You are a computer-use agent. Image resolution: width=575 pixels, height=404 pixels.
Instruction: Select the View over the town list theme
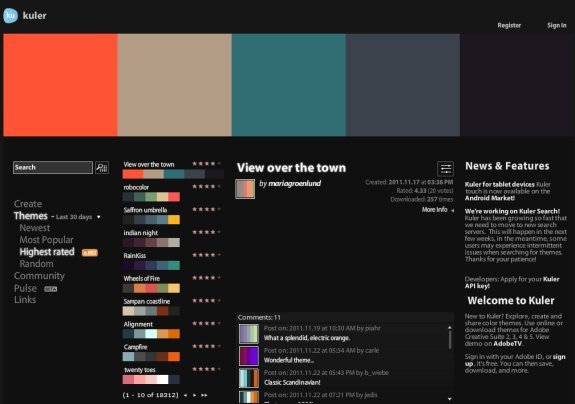tap(149, 165)
